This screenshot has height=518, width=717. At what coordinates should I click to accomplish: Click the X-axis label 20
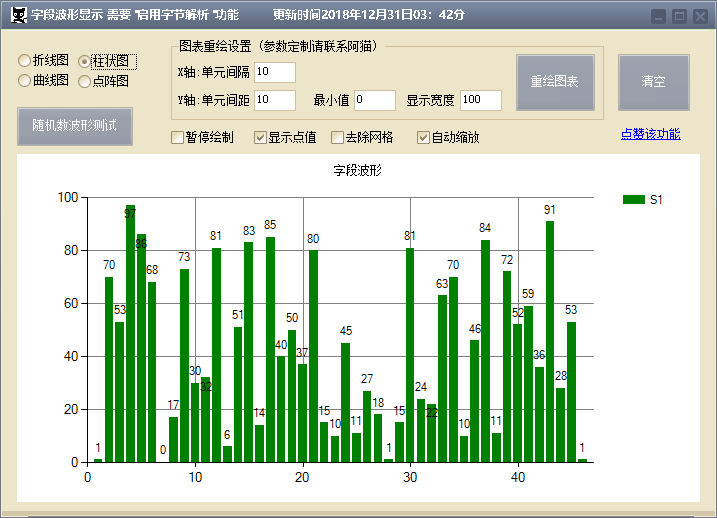[302, 477]
